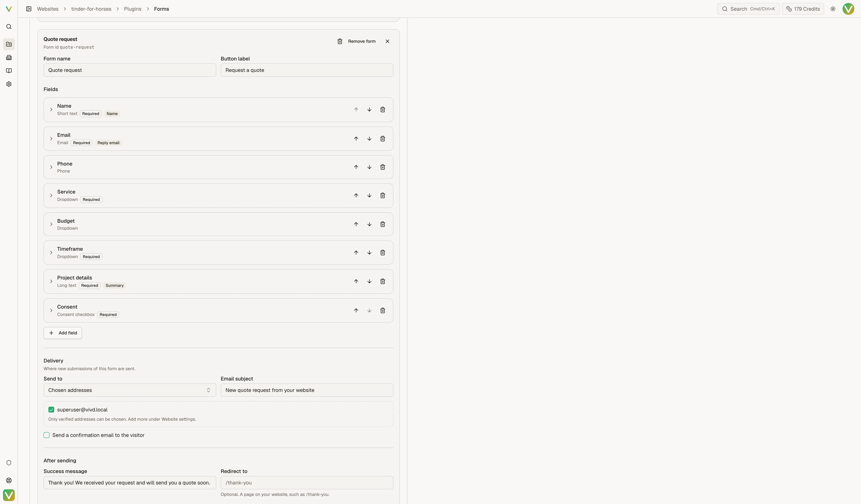Delete the Consent field
Viewport: 861px width, 504px height.
pos(383,310)
